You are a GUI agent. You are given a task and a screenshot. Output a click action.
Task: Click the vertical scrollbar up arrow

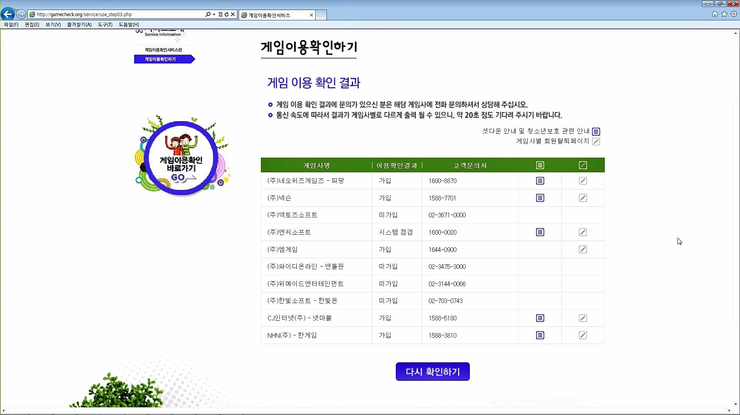click(736, 34)
